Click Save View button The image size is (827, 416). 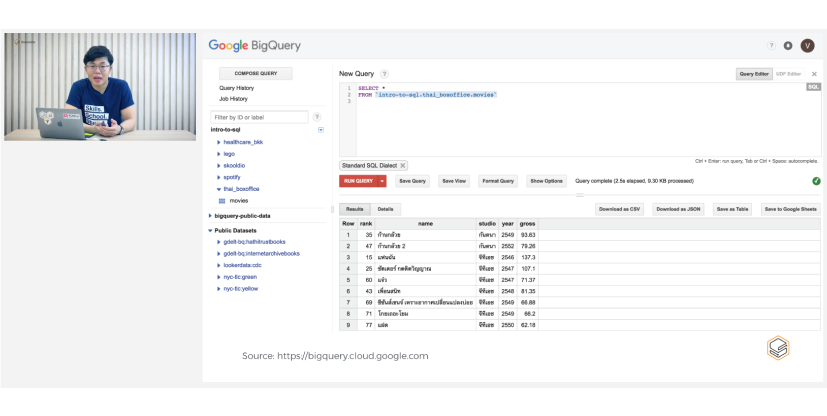[x=454, y=181]
